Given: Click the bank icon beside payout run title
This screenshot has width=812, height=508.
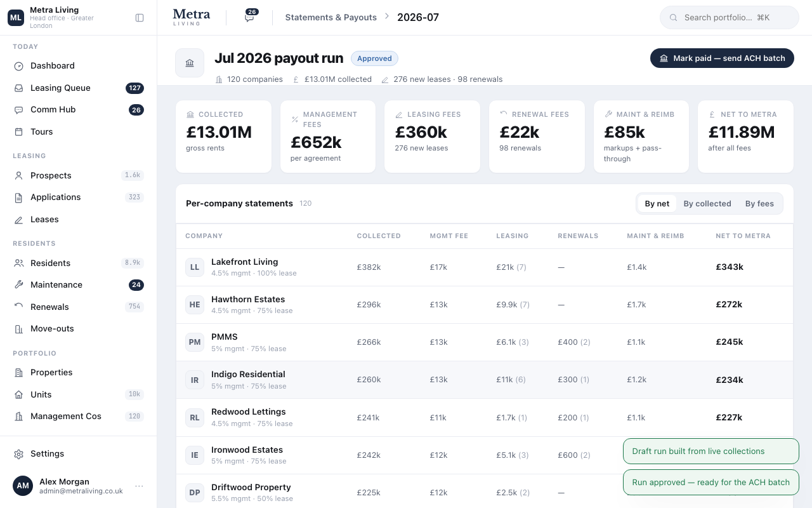Looking at the screenshot, I should 190,63.
